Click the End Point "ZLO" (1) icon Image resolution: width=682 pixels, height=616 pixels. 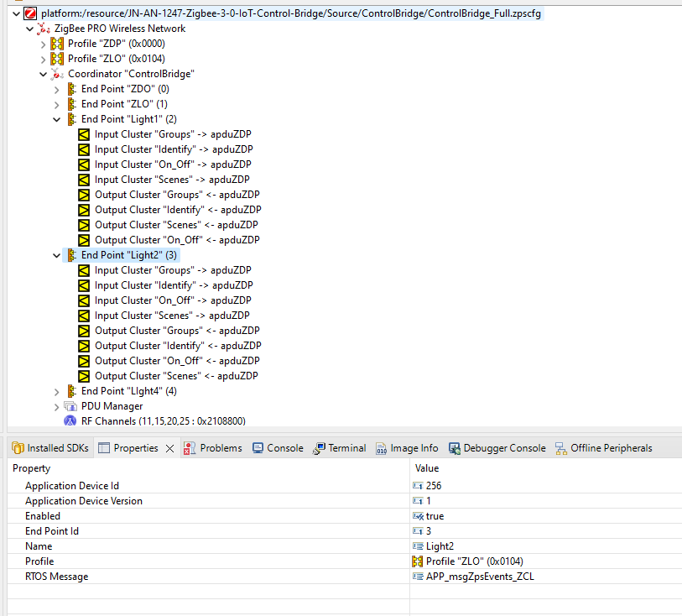click(72, 104)
